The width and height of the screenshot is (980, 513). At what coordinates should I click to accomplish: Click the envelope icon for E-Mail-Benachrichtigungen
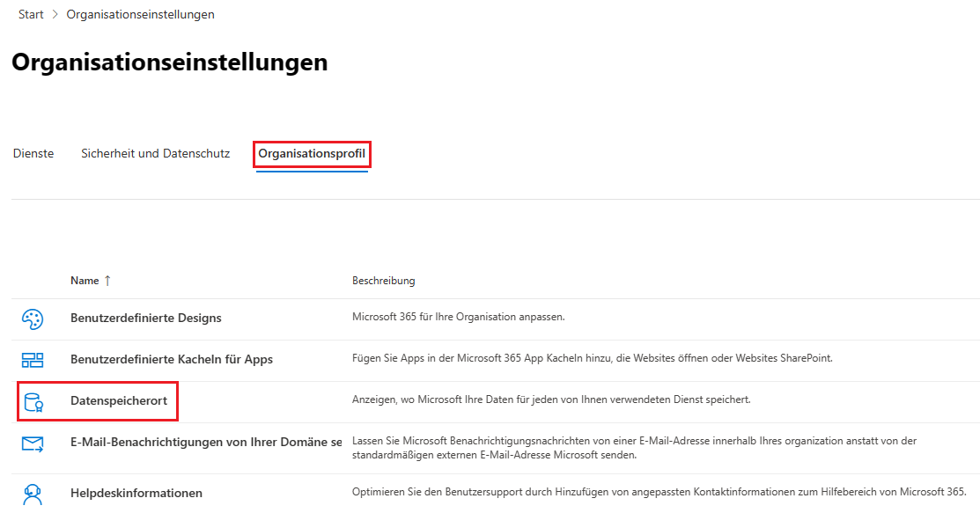[33, 443]
